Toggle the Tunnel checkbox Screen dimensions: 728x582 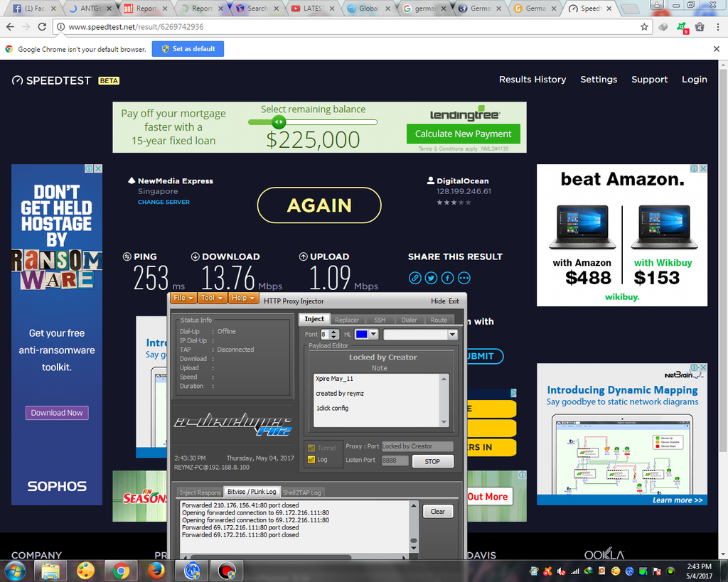tap(311, 448)
